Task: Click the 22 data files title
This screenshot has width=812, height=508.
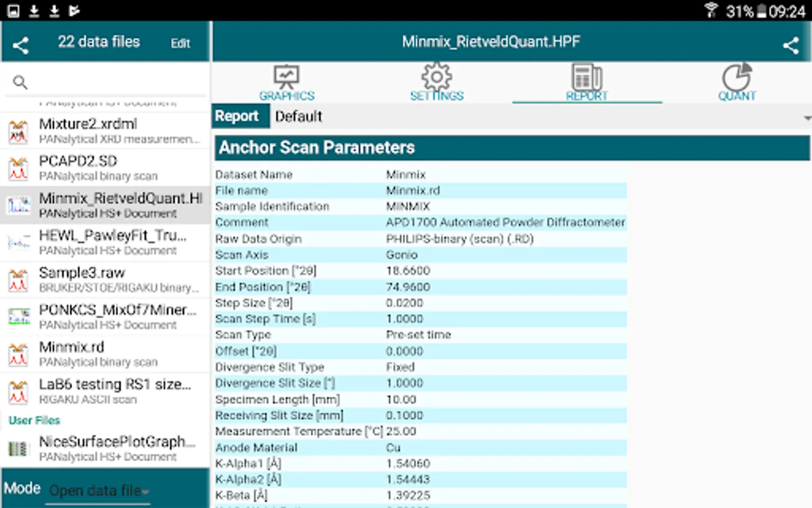Action: [x=99, y=42]
